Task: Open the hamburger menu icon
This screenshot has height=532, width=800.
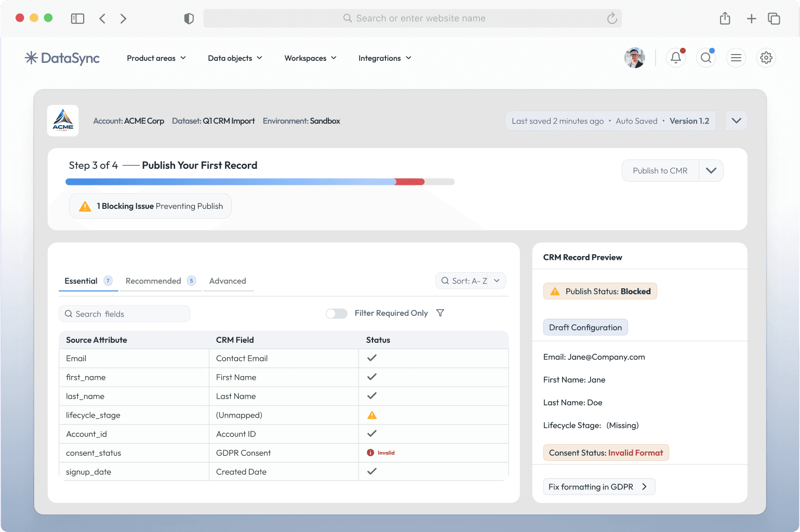Action: pos(736,58)
